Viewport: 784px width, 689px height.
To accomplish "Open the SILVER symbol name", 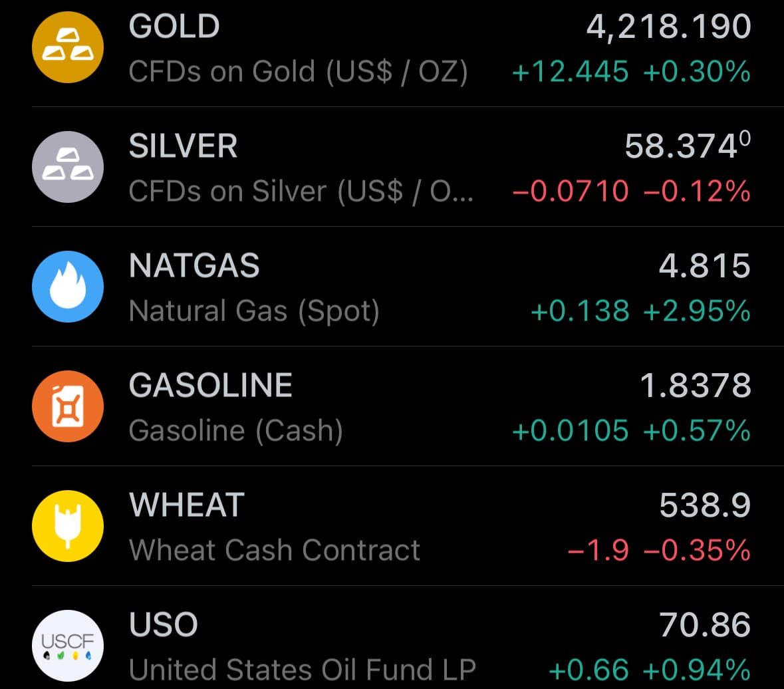I will [x=183, y=146].
